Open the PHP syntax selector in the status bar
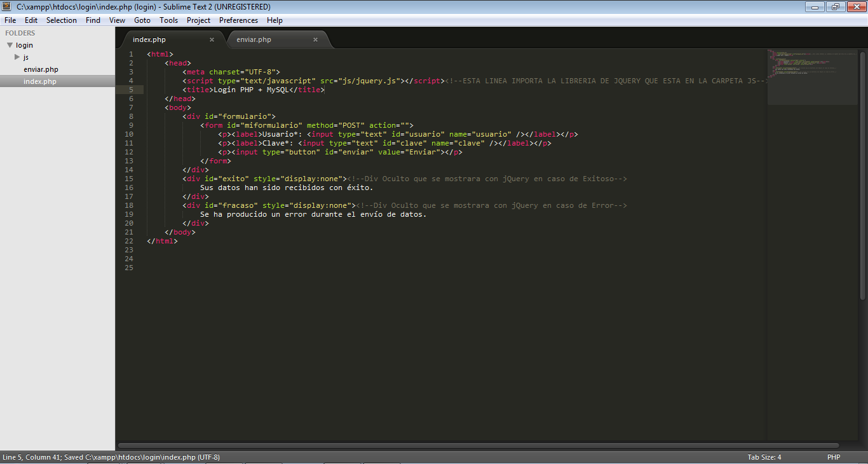868x464 pixels. pyautogui.click(x=834, y=456)
